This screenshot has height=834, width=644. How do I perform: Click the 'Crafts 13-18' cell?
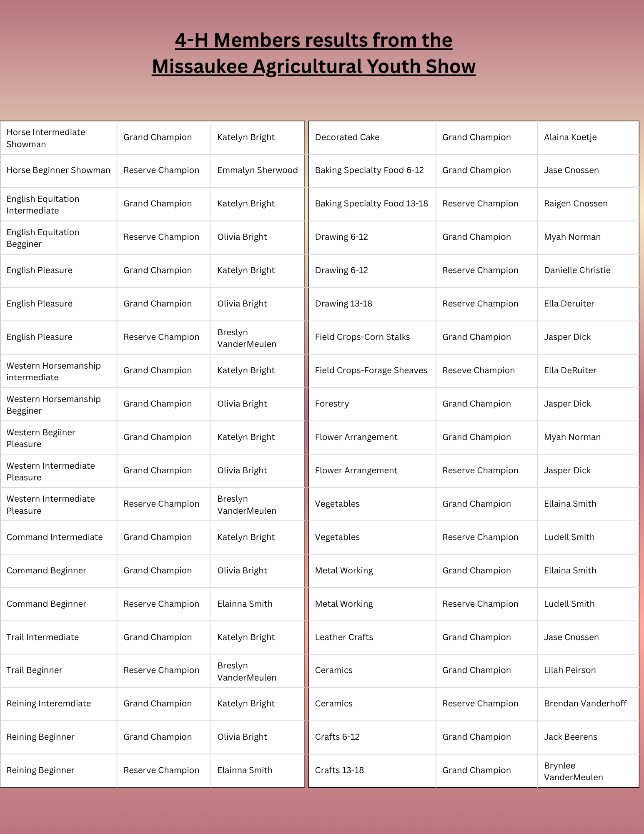click(x=372, y=771)
